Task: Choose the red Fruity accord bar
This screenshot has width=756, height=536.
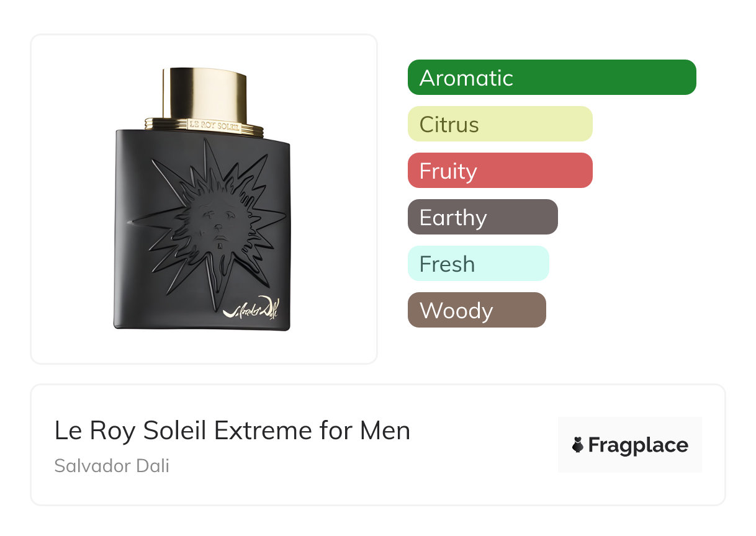Action: [x=500, y=171]
